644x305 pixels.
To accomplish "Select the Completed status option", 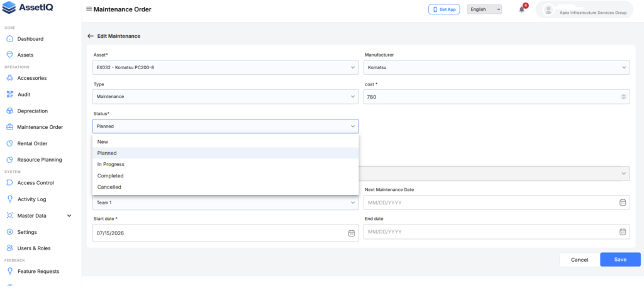I will (226, 175).
